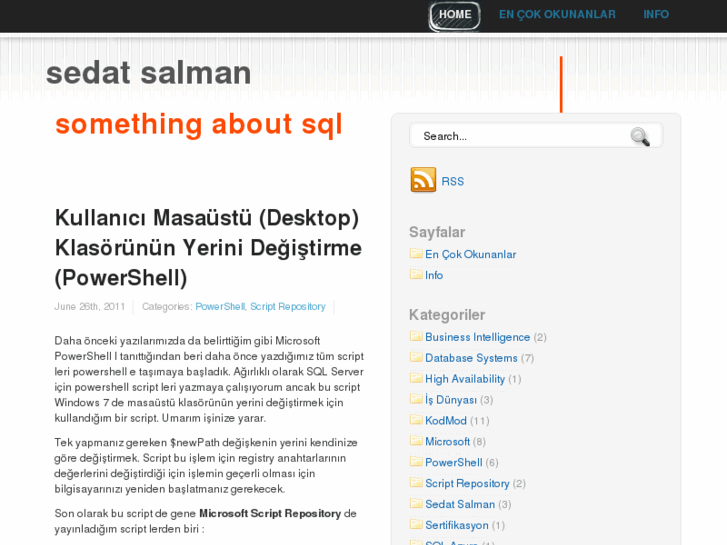Open Sertifikasyon category link
Viewport: 727px width, 545px height.
coord(457,525)
